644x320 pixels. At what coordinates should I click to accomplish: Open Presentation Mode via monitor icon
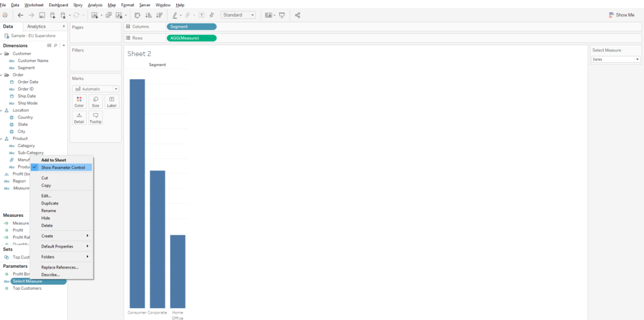tap(282, 15)
